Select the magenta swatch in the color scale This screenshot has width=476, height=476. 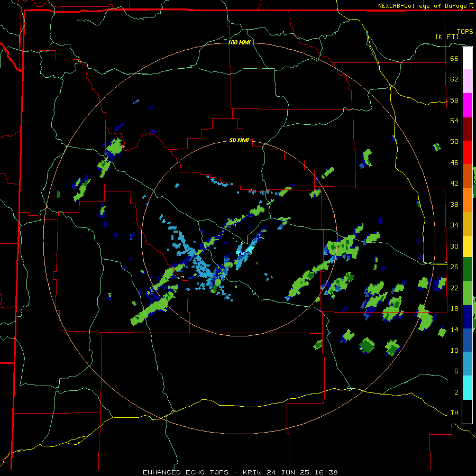pos(467,105)
